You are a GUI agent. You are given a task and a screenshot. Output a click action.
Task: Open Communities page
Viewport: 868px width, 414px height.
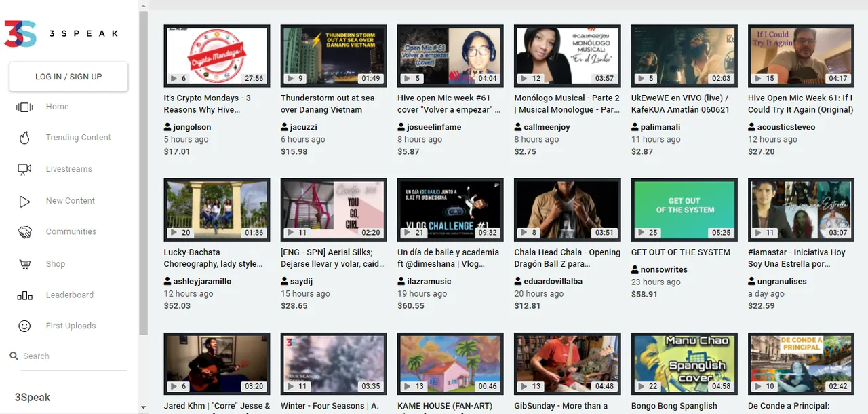(x=71, y=232)
